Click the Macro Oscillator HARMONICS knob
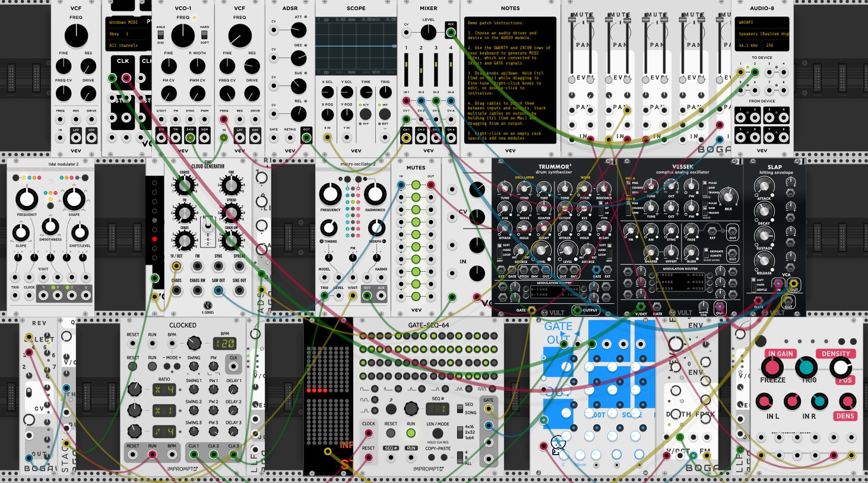The image size is (868, 483). point(375,194)
